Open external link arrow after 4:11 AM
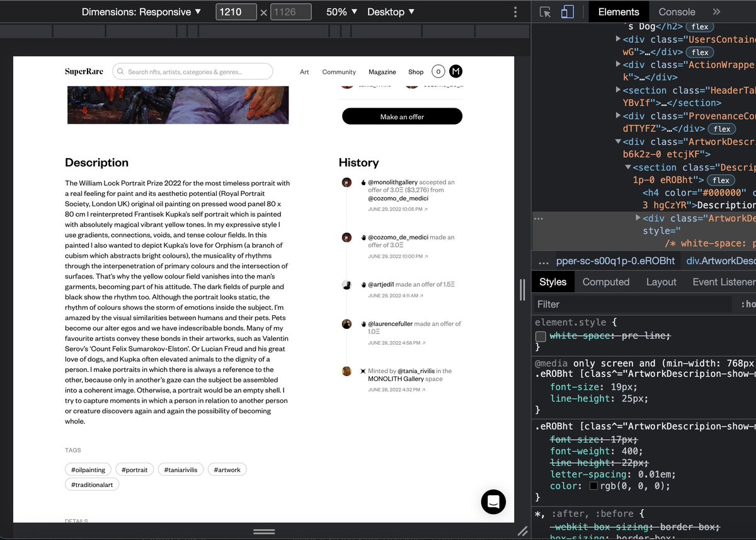The height and width of the screenshot is (540, 756). (421, 296)
